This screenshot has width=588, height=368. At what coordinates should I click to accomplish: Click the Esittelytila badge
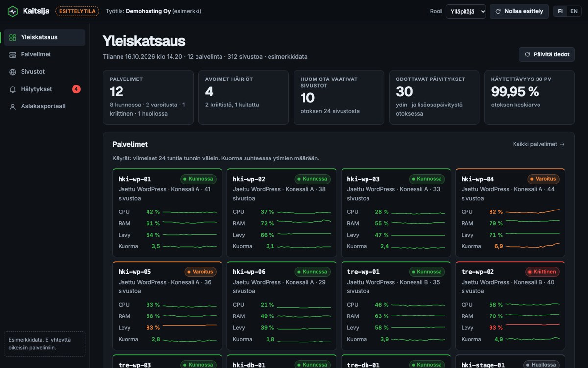(77, 11)
